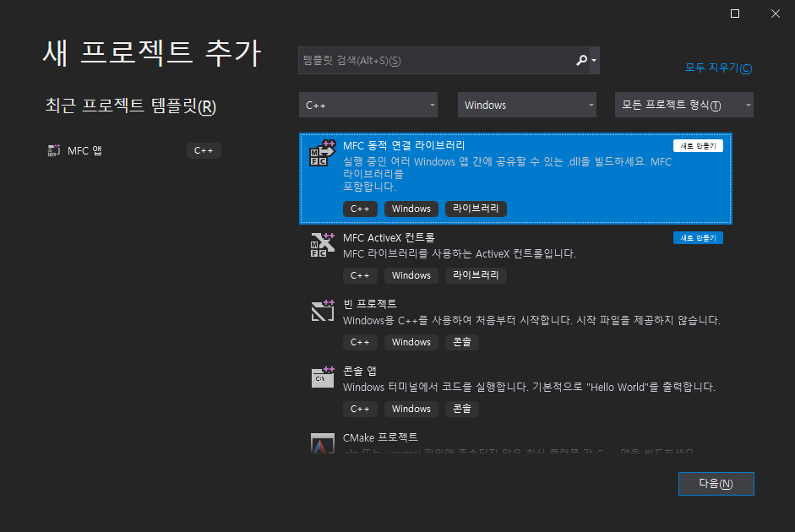
Task: Select MFC 동적 연결 라이브러리 template
Action: (x=515, y=178)
